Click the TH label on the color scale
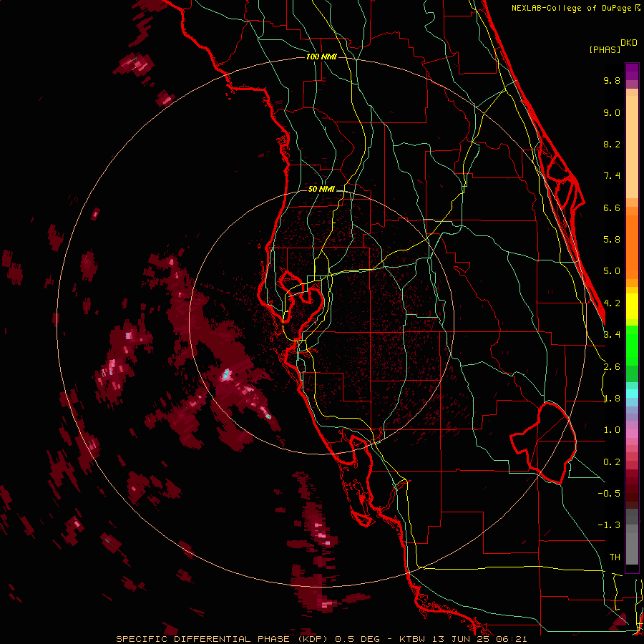 [615, 557]
